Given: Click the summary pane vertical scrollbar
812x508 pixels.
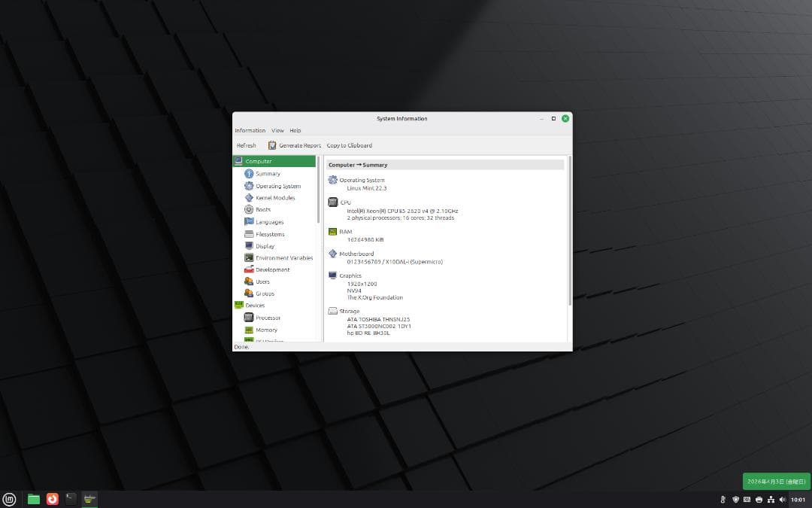Looking at the screenshot, I should (570, 231).
